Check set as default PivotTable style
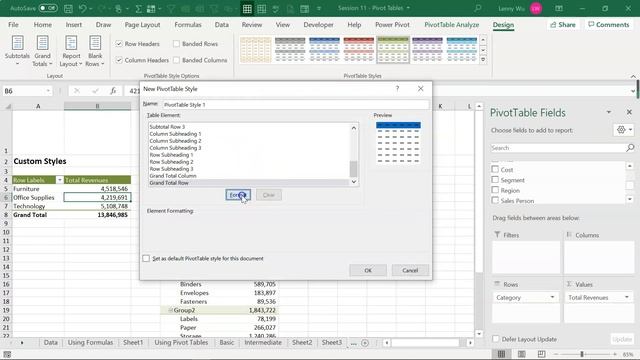640x360 pixels. 146,258
